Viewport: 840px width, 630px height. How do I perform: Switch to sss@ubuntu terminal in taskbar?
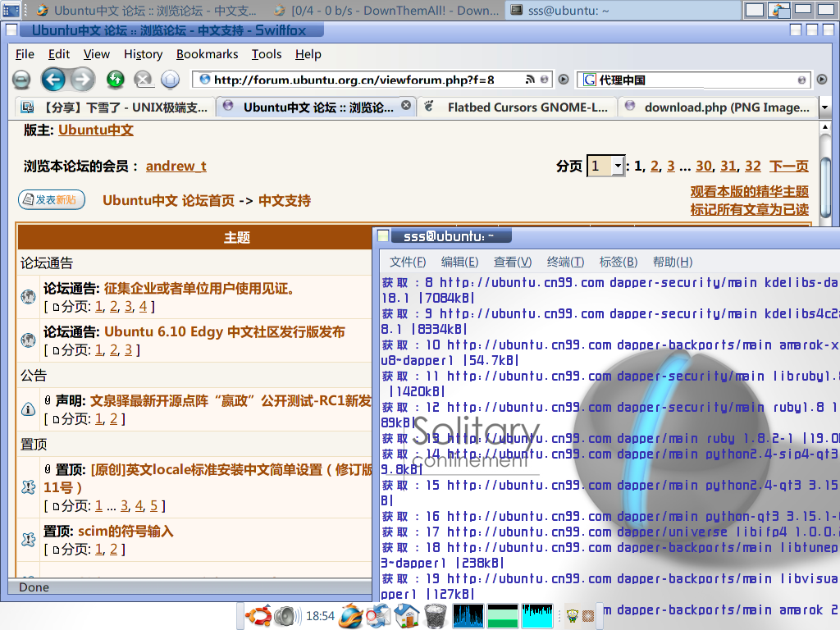[x=622, y=10]
